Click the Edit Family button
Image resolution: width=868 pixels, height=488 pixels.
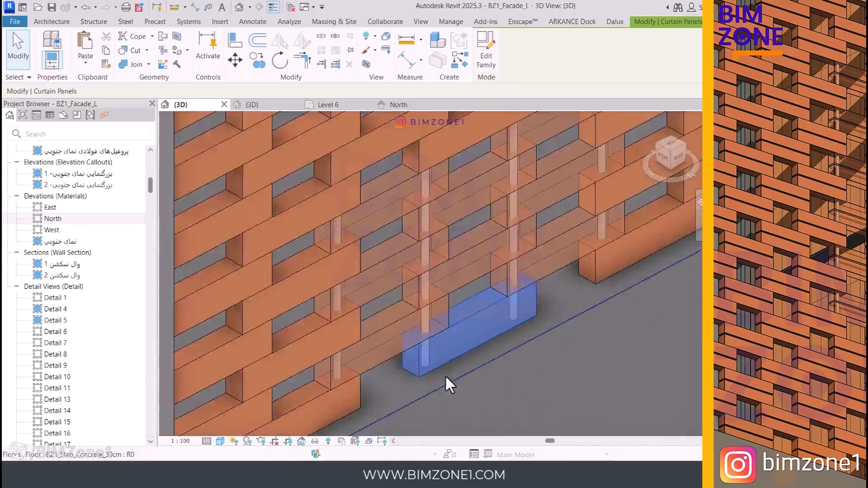[x=486, y=50]
